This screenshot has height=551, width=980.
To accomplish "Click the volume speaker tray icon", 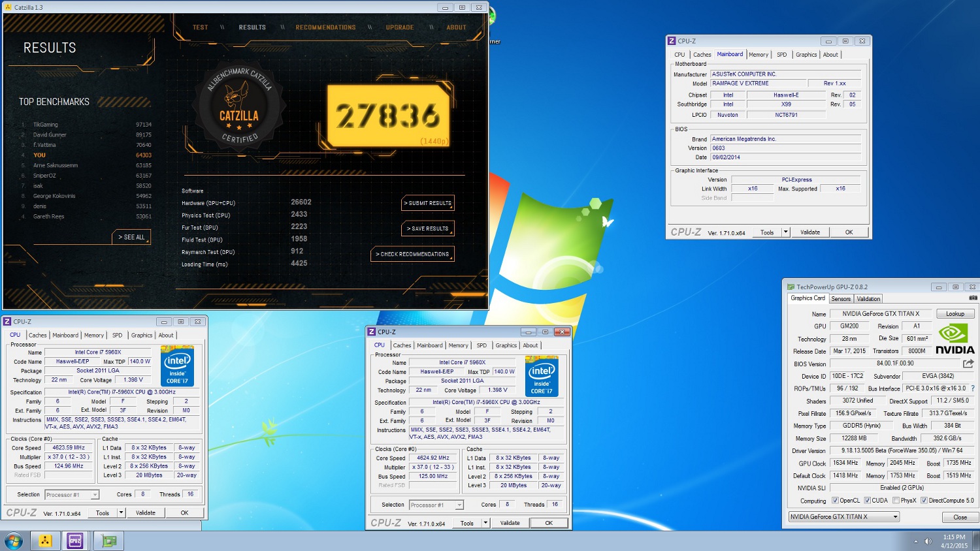I will (928, 541).
